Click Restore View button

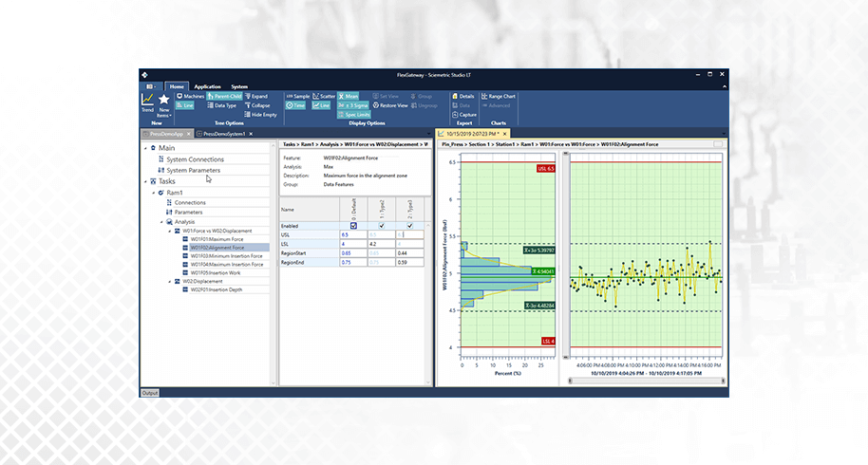click(x=390, y=105)
